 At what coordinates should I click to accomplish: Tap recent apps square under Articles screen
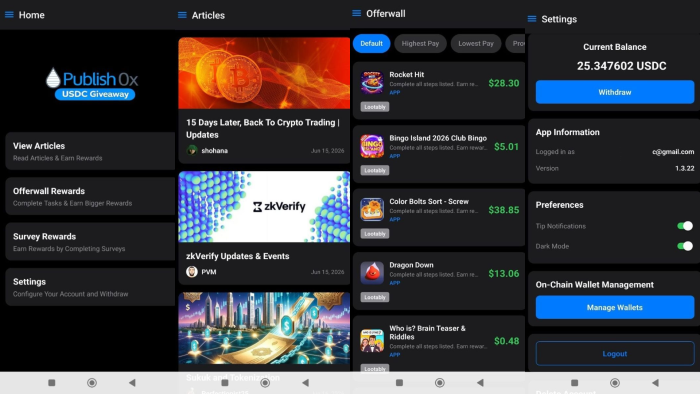pyautogui.click(x=225, y=382)
